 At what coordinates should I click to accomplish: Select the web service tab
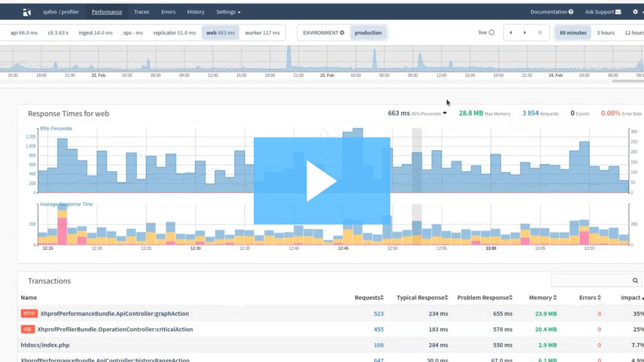pyautogui.click(x=220, y=33)
